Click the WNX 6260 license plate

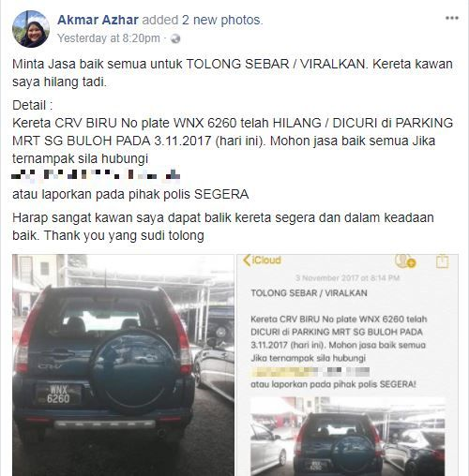58,394
